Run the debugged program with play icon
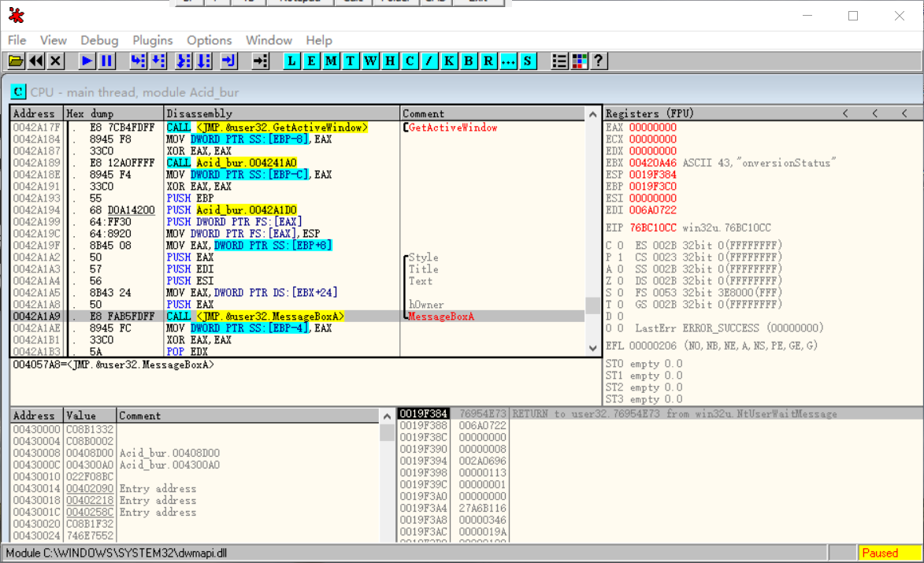 [x=87, y=61]
